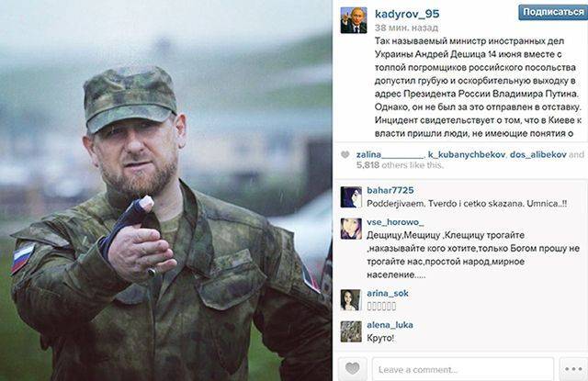Open the kadyrov_95 username link
588x381 pixels.
pyautogui.click(x=407, y=14)
